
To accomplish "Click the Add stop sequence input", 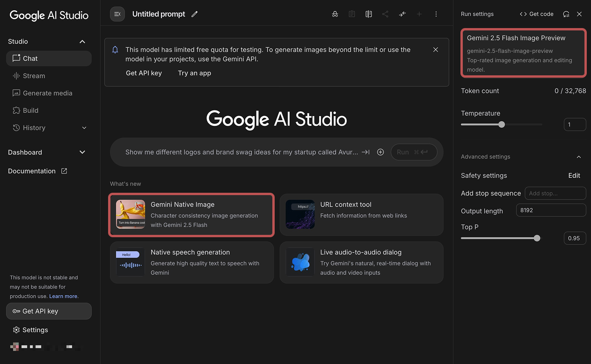I will pyautogui.click(x=555, y=193).
